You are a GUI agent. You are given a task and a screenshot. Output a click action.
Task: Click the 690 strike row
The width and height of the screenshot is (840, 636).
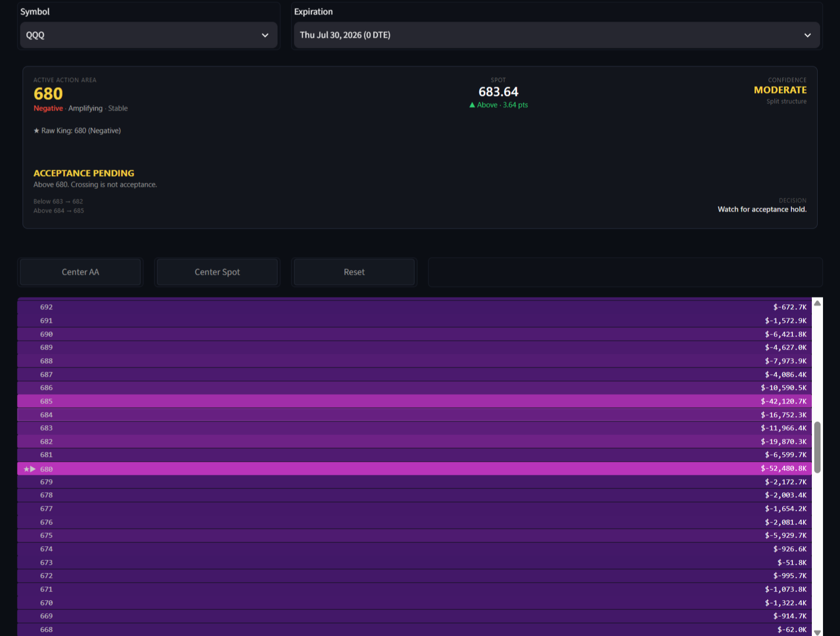[414, 334]
